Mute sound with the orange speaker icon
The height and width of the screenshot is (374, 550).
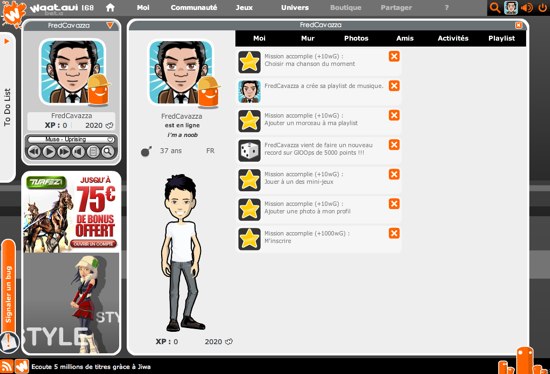tap(527, 8)
